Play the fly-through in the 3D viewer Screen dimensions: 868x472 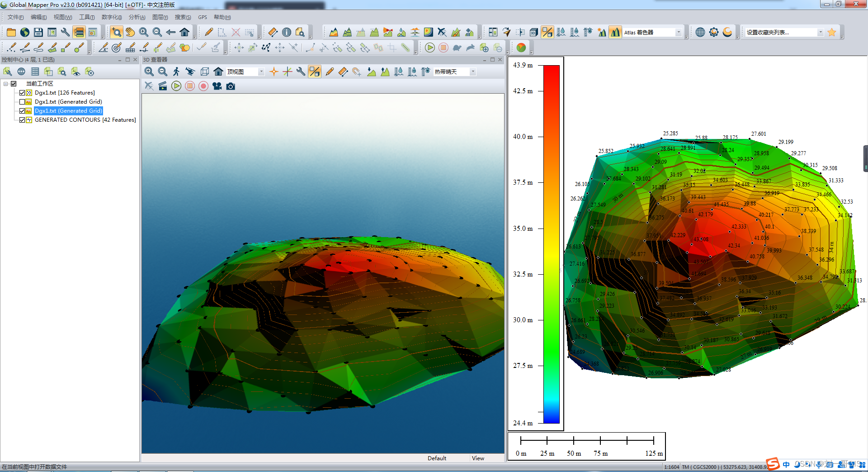(176, 86)
